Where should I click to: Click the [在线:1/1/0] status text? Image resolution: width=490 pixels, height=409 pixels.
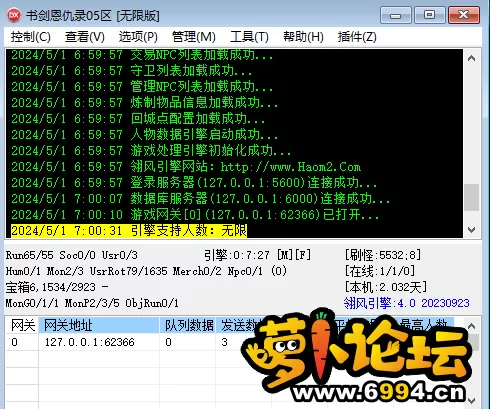pyautogui.click(x=380, y=271)
